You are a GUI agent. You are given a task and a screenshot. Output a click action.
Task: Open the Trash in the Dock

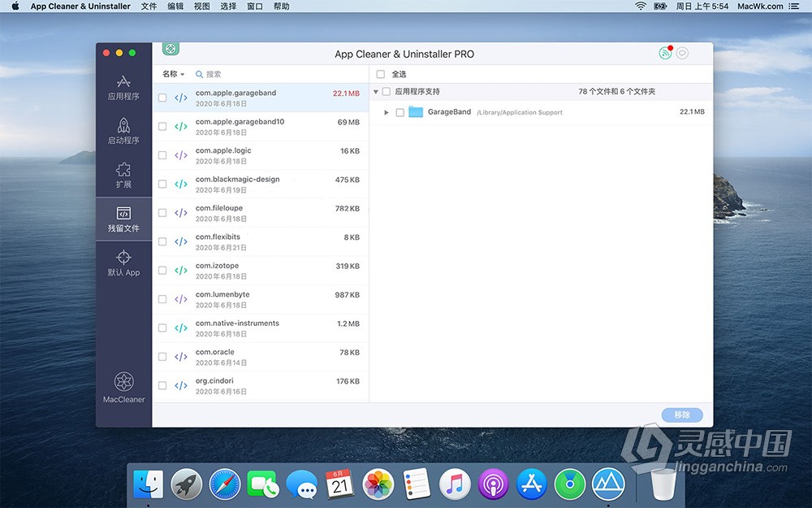663,484
